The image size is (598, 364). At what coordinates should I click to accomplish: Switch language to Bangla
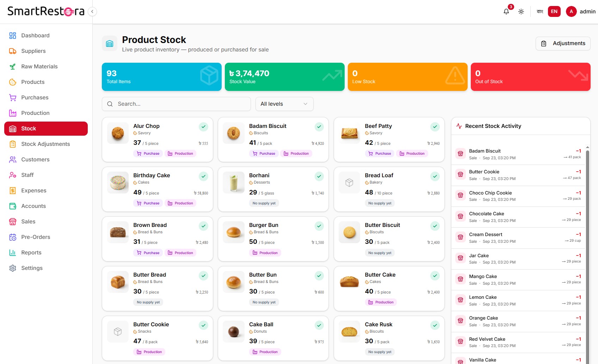(540, 12)
